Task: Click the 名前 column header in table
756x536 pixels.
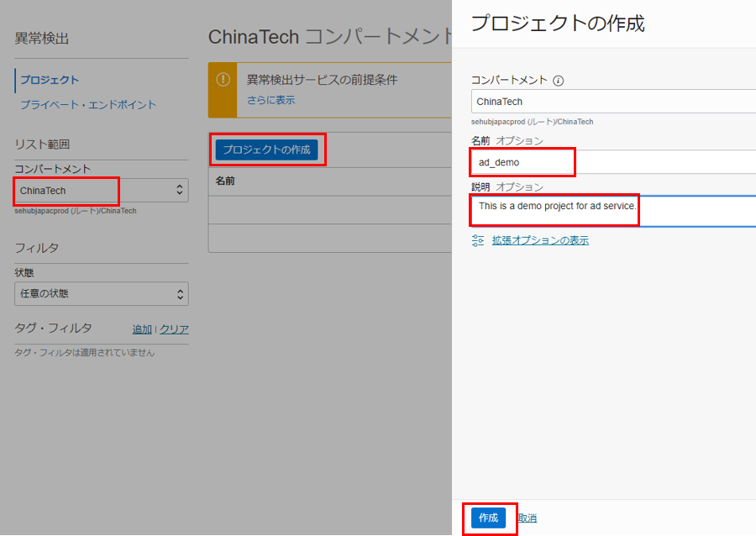Action: coord(225,181)
